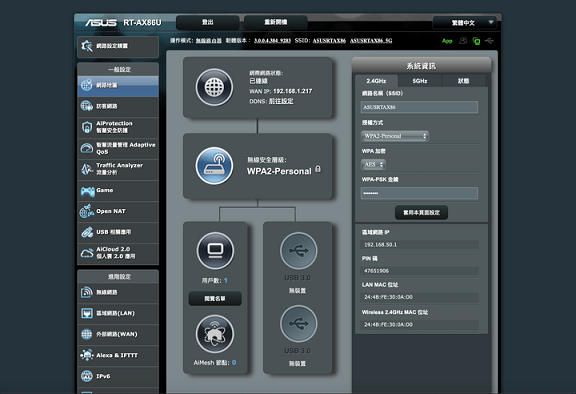This screenshot has height=394, width=576.
Task: Open the WPA2-Personal authentication dropdown
Action: [395, 136]
